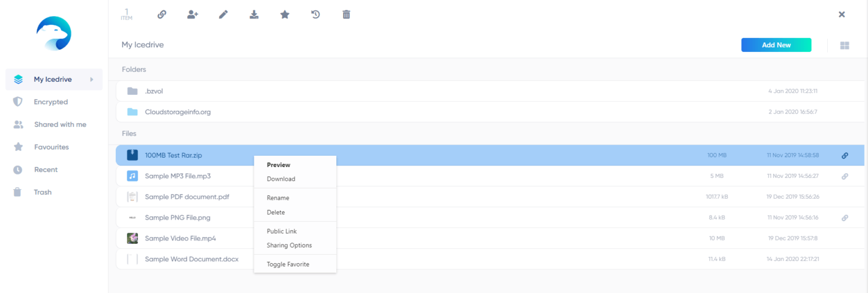Go to Shared with me in sidebar
The height and width of the screenshot is (293, 868).
pos(60,125)
